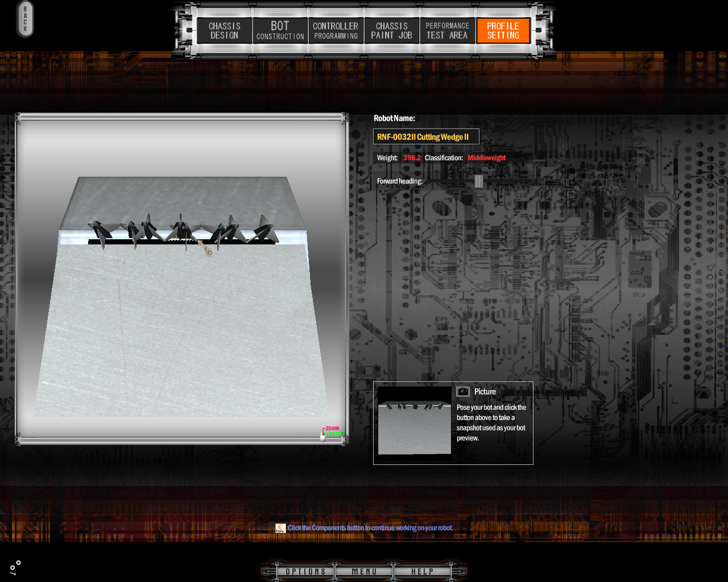Click the tips icon beside the hint text
Viewport: 728px width, 582px height.
280,528
